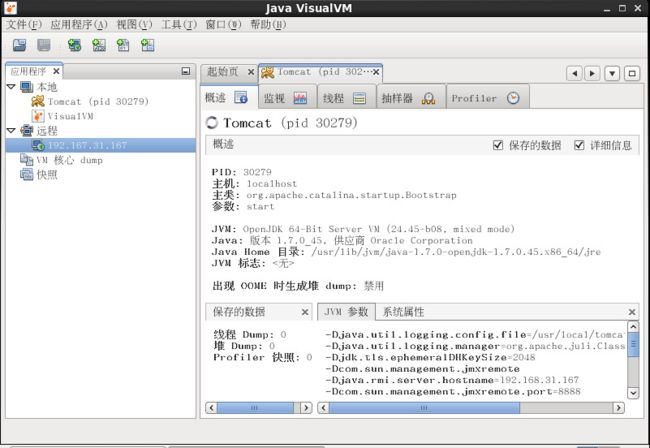Open the 文件(F) menu
This screenshot has width=650, height=448.
24,24
